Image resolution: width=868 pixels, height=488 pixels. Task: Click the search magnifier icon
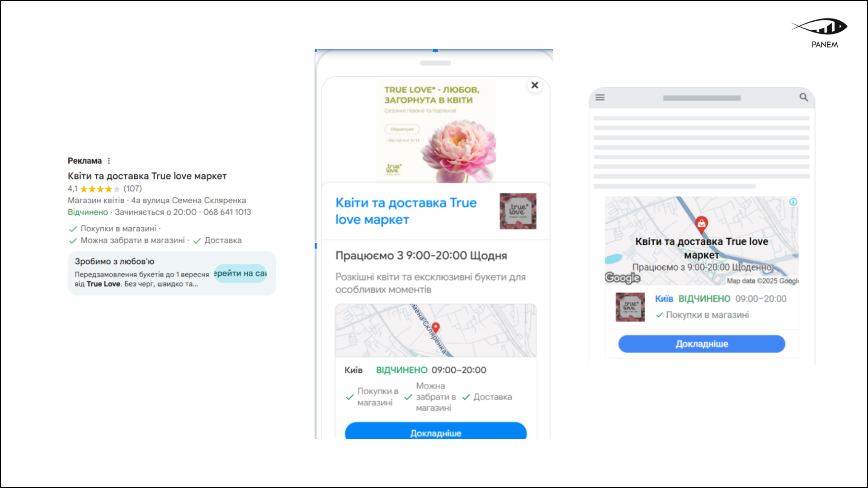pos(804,98)
